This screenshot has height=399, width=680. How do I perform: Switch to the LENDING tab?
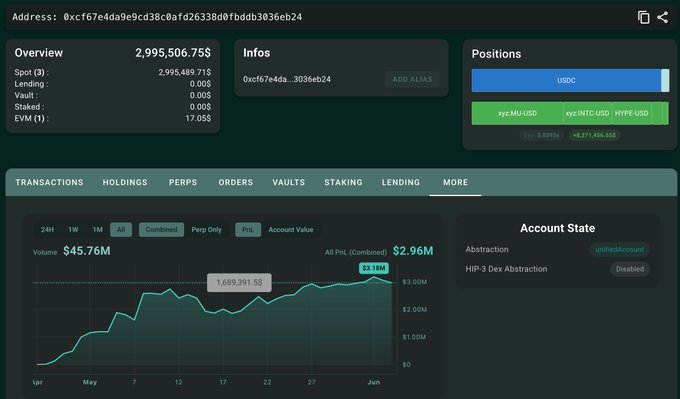tap(401, 182)
